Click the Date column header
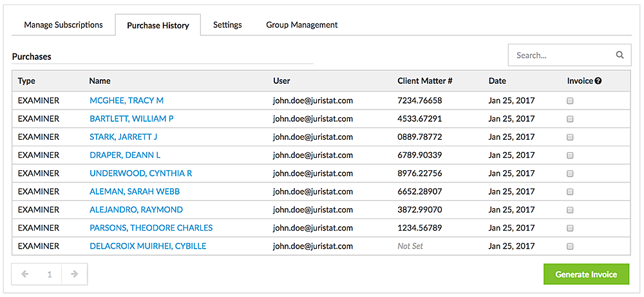 pyautogui.click(x=497, y=81)
